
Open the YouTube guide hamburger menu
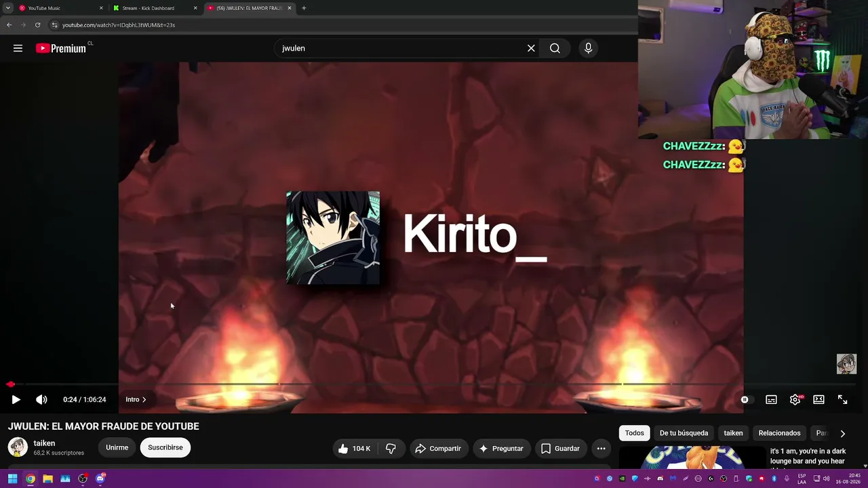pyautogui.click(x=18, y=48)
